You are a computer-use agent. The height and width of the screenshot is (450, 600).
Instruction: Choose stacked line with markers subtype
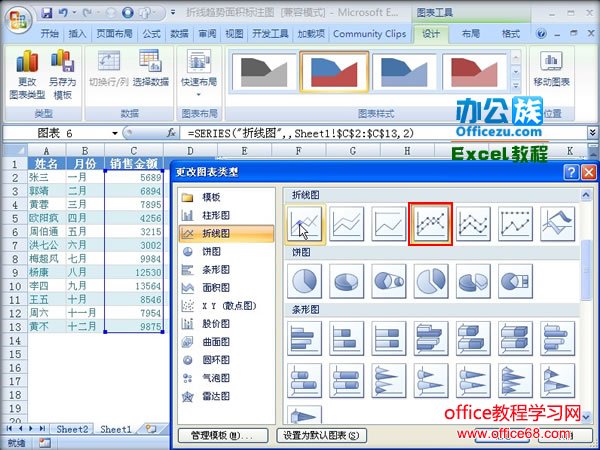coord(473,224)
